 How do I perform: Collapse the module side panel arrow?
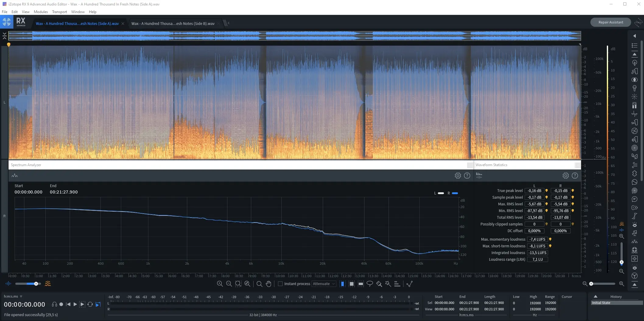pos(635,36)
